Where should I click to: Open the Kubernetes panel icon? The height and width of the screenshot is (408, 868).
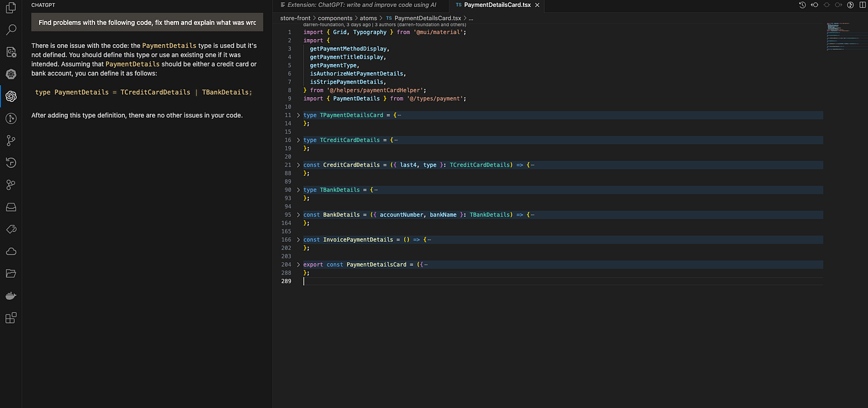point(11,74)
